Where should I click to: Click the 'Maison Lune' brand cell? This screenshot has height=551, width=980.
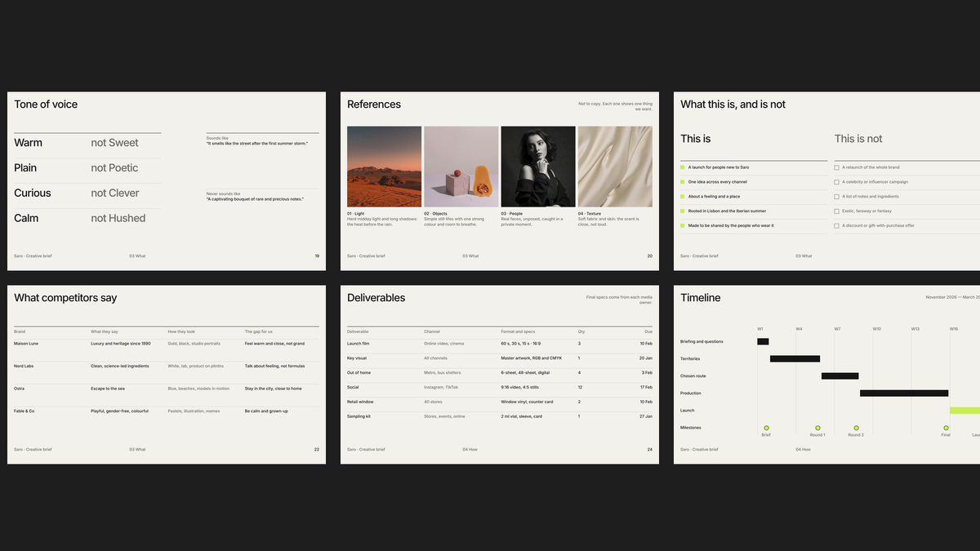point(26,344)
